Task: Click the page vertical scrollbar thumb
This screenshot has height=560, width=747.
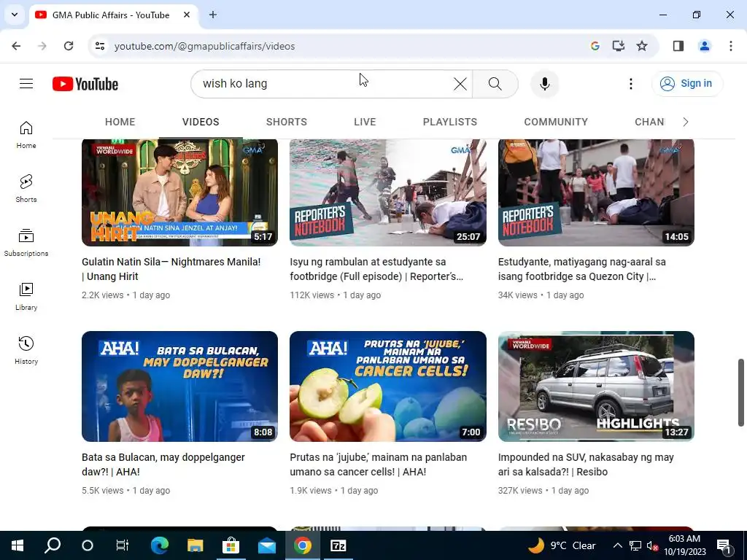Action: point(741,393)
